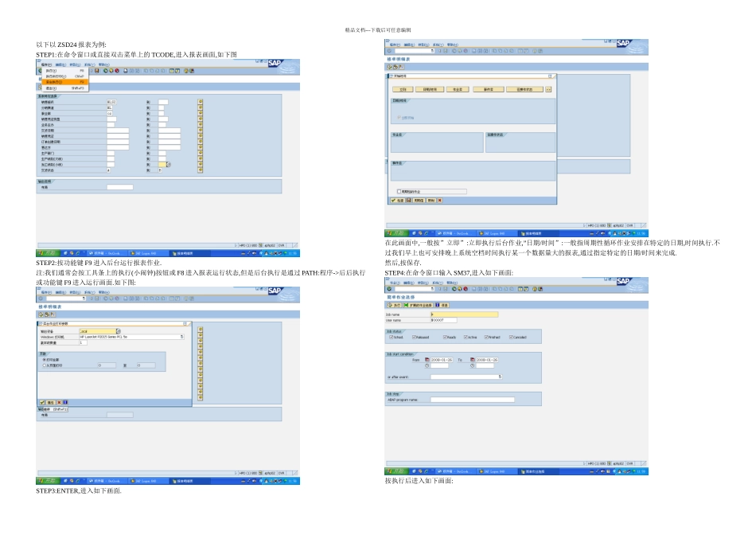The image size is (756, 535).
Task: STEP1 screenshot: click the Customize layout toolbar icon
Action: 192,71
